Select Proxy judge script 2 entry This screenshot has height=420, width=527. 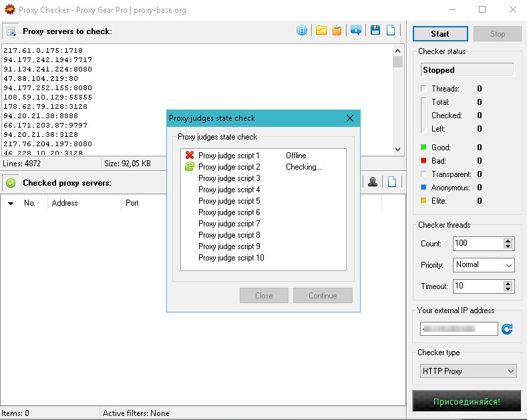tap(229, 167)
